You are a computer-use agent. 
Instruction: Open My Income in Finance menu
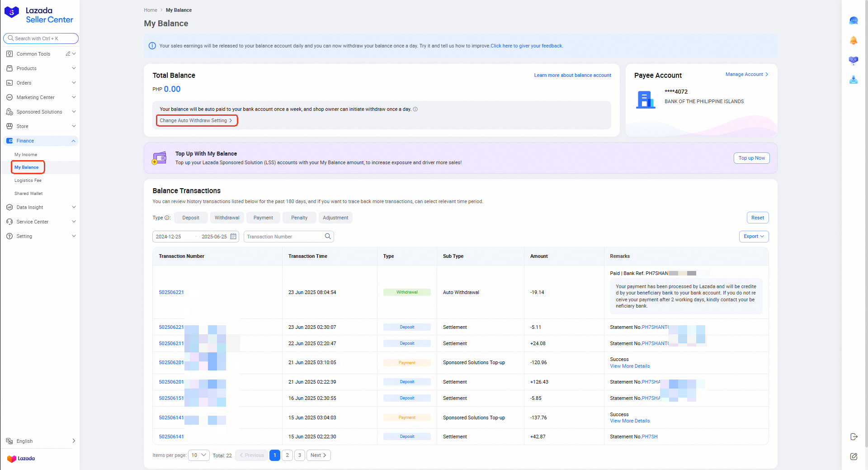(26, 155)
